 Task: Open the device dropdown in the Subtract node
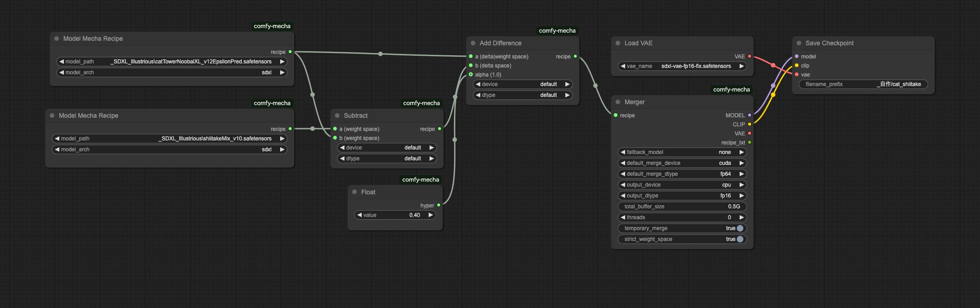(x=387, y=148)
